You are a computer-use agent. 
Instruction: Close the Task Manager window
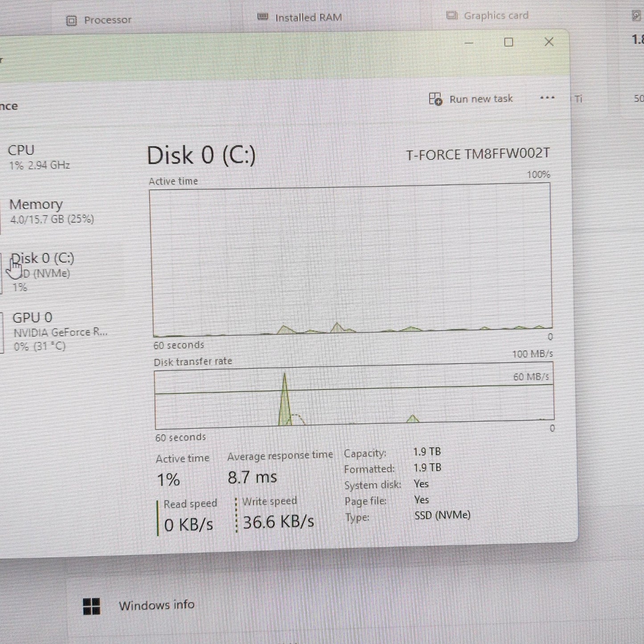549,42
